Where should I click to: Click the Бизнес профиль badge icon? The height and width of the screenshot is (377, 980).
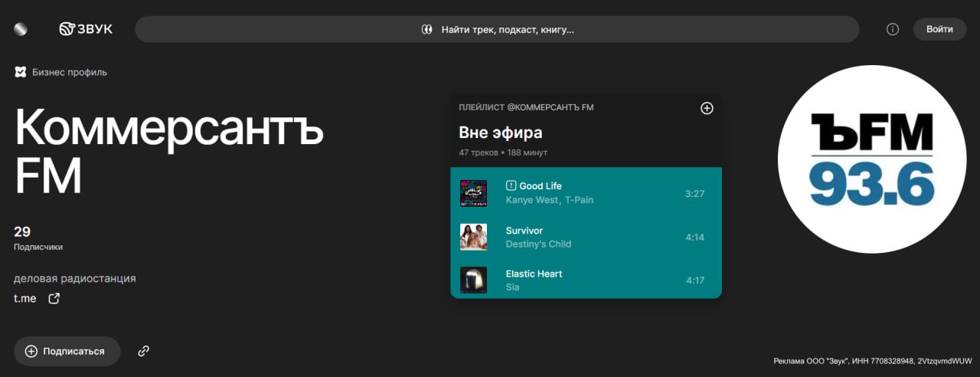tap(21, 72)
